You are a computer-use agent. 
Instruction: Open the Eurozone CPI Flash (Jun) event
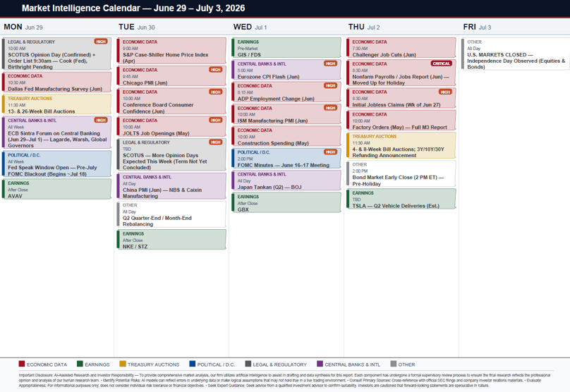pos(286,70)
